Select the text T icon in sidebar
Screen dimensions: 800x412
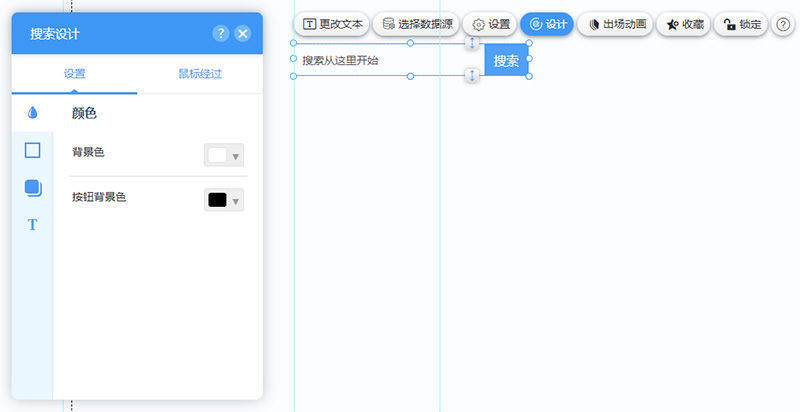click(33, 224)
